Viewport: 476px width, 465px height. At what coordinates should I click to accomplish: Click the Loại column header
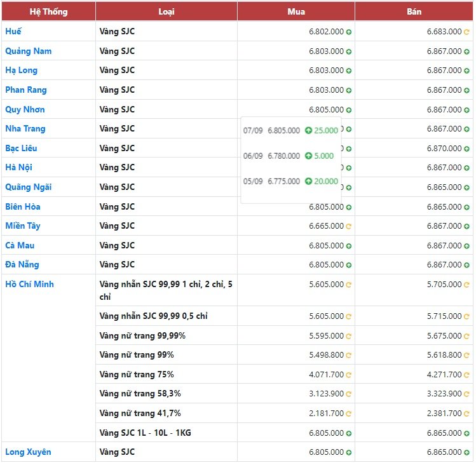[167, 11]
